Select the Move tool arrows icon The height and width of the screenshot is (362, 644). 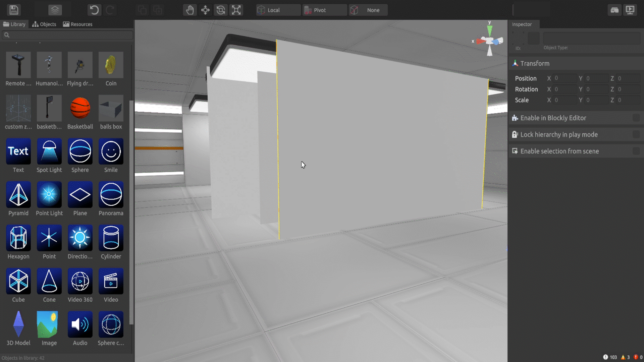click(205, 10)
